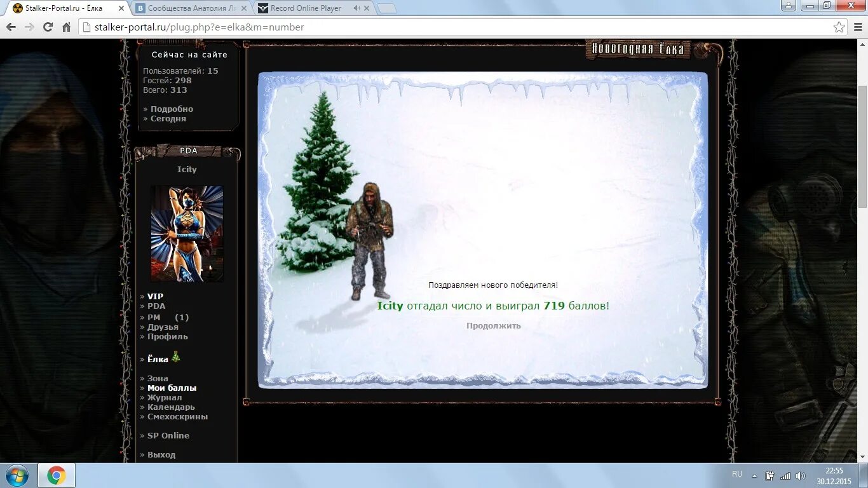Open the Мои баллы link
The width and height of the screenshot is (868, 488).
coord(172,388)
